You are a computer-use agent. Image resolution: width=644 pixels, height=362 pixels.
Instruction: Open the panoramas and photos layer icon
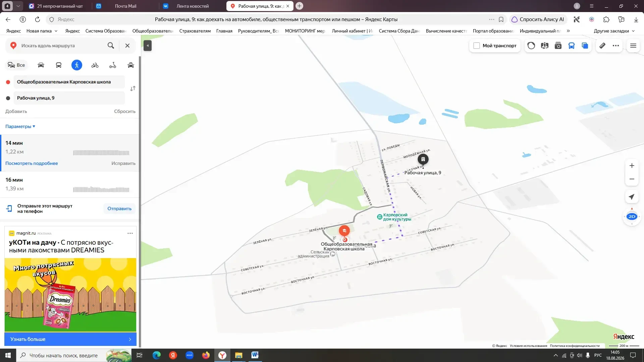click(x=545, y=46)
